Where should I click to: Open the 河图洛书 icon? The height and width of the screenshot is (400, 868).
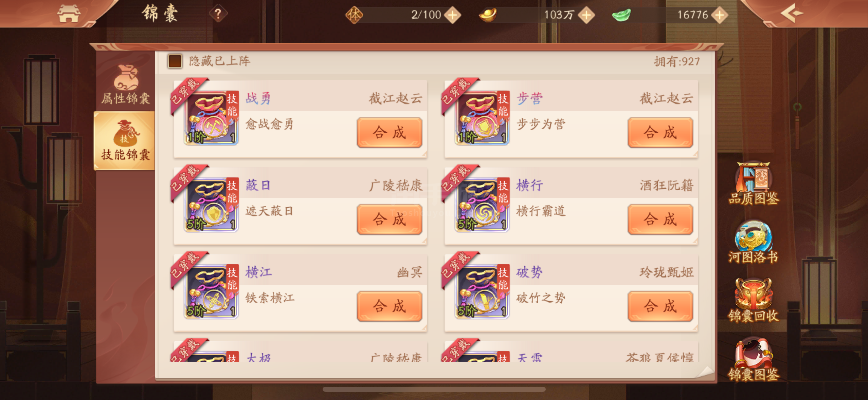tap(753, 242)
